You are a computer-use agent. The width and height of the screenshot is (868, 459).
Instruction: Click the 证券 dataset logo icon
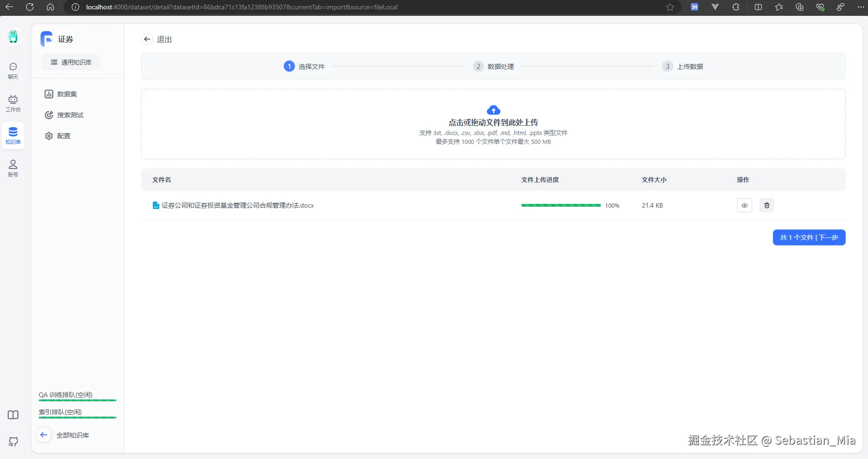point(47,39)
